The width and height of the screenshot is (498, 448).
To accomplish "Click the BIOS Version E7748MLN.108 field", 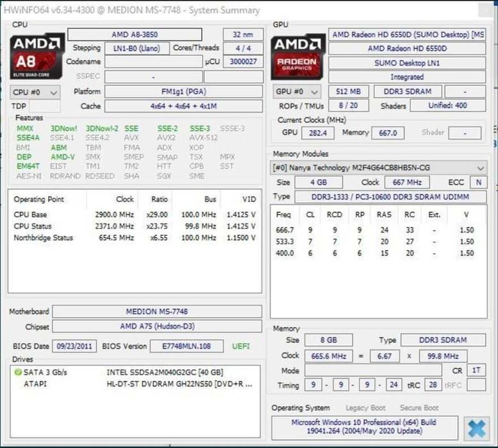I will click(x=187, y=346).
